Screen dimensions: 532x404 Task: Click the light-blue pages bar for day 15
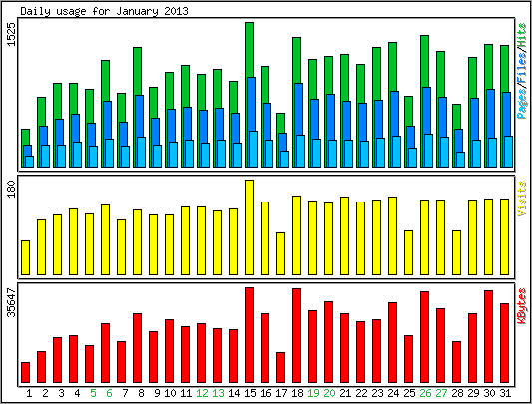[254, 149]
